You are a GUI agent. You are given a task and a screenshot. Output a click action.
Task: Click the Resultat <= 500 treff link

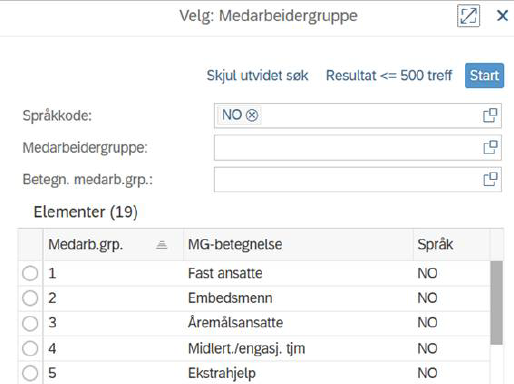[x=389, y=76]
